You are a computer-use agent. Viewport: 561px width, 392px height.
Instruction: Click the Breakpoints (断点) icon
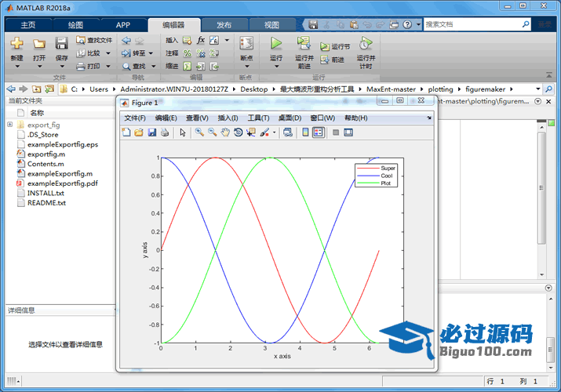[246, 44]
